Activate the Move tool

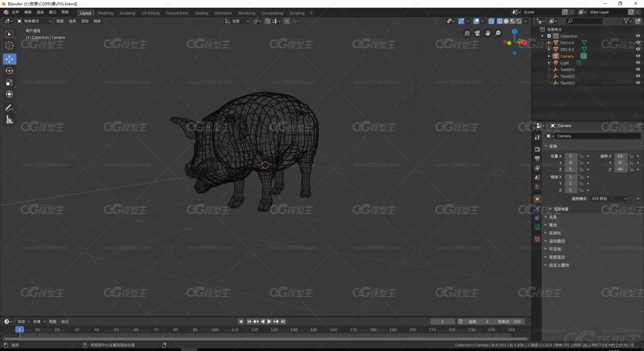click(10, 59)
